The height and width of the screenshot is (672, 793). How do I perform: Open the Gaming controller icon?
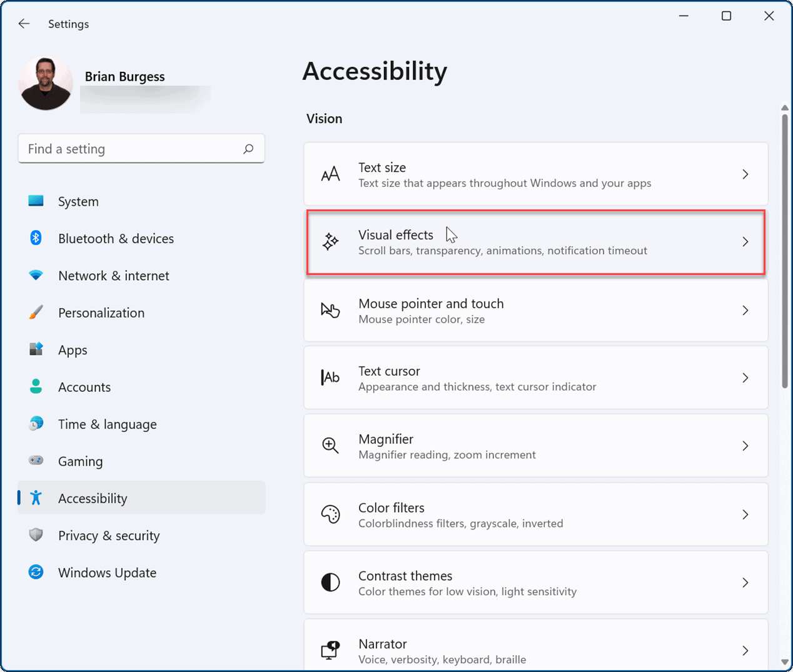pos(36,461)
